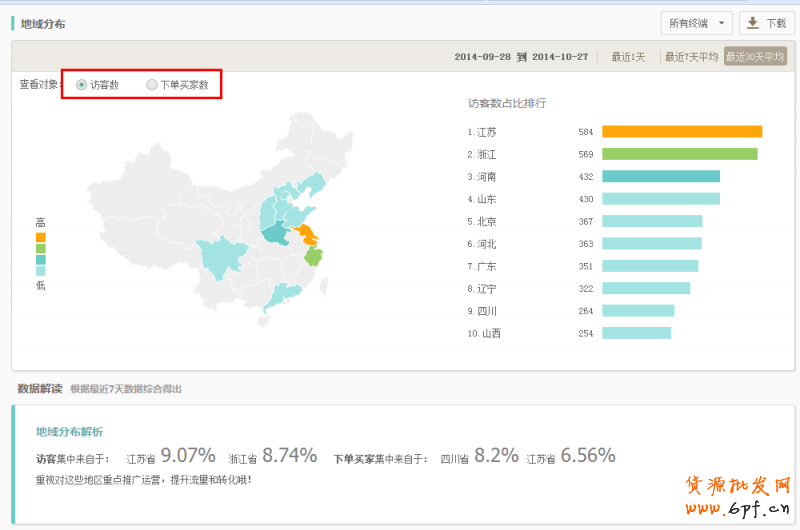
Task: Click the 山西 bar at rank 10
Action: tap(636, 333)
